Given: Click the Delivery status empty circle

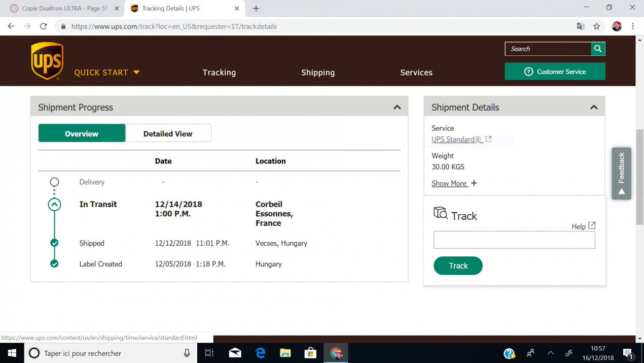Looking at the screenshot, I should tap(54, 182).
